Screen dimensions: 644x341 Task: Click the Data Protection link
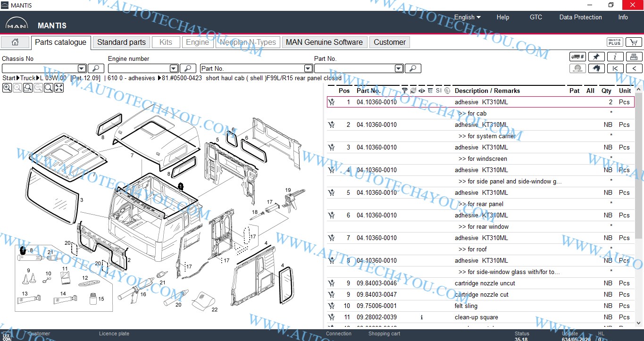tap(580, 17)
